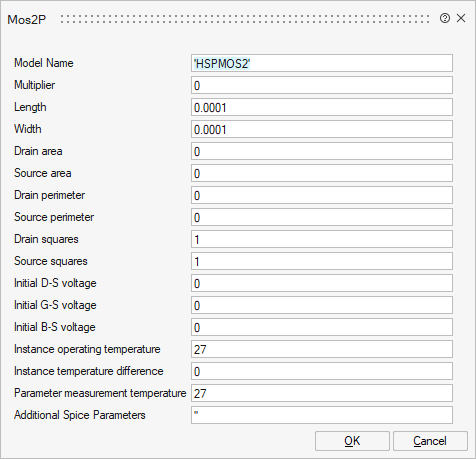The height and width of the screenshot is (459, 476).
Task: Close the Mos2P dialog
Action: 461,18
